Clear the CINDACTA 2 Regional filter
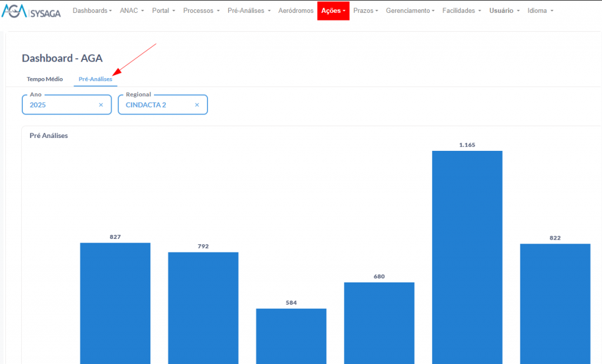 [x=197, y=105]
